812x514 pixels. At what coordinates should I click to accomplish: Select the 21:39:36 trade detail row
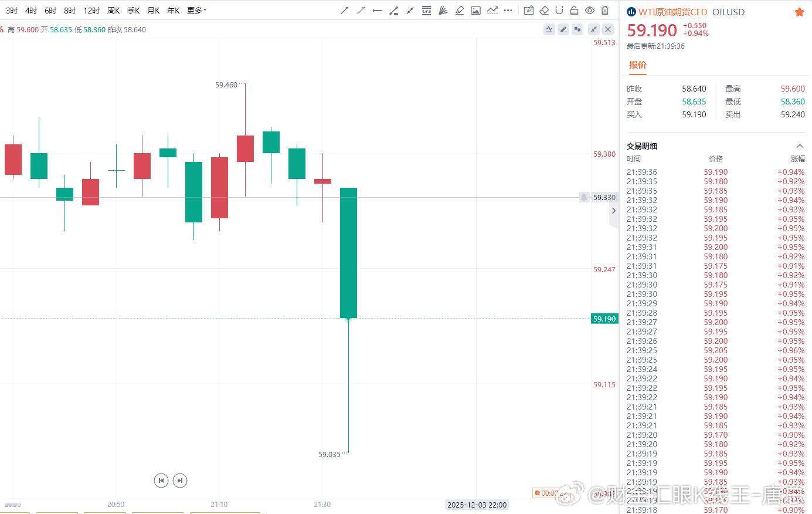pyautogui.click(x=716, y=172)
